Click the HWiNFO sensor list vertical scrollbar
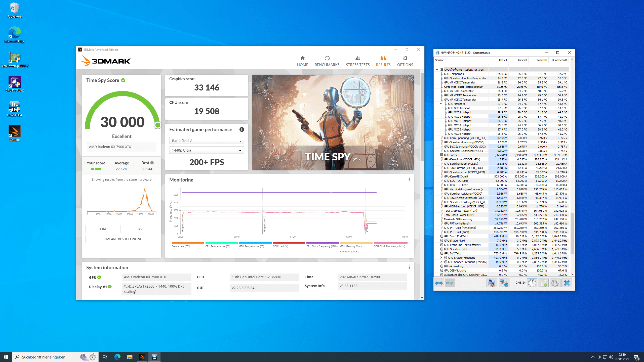Image resolution: width=644 pixels, height=362 pixels. tap(572, 234)
